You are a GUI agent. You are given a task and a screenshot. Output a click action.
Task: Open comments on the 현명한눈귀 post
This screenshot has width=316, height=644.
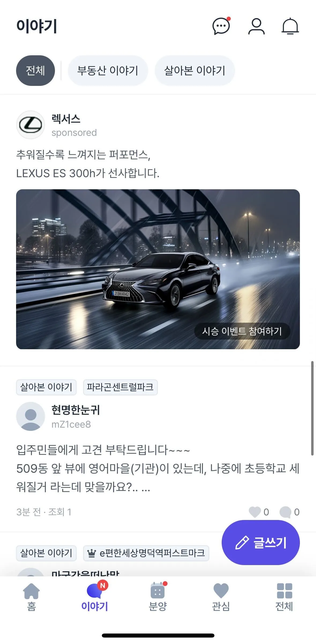point(285,512)
